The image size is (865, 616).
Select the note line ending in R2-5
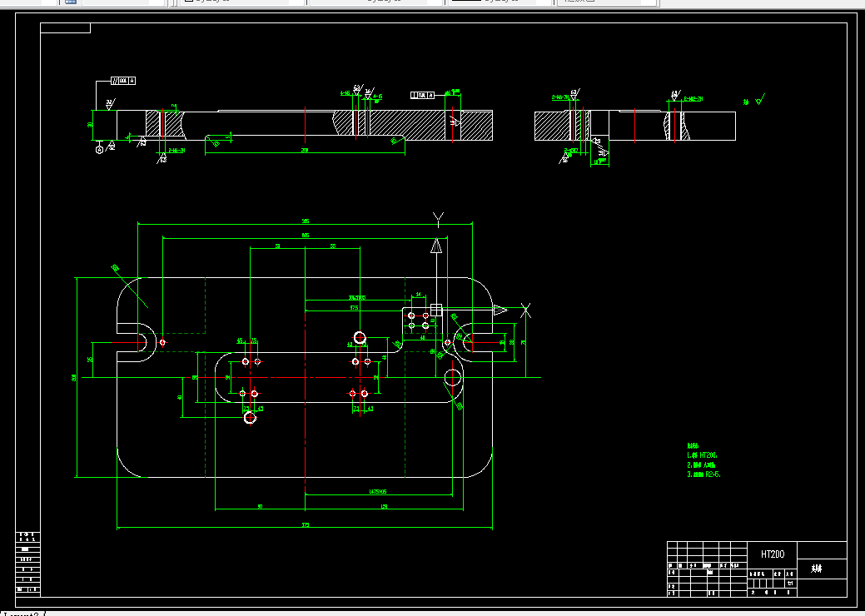(704, 474)
